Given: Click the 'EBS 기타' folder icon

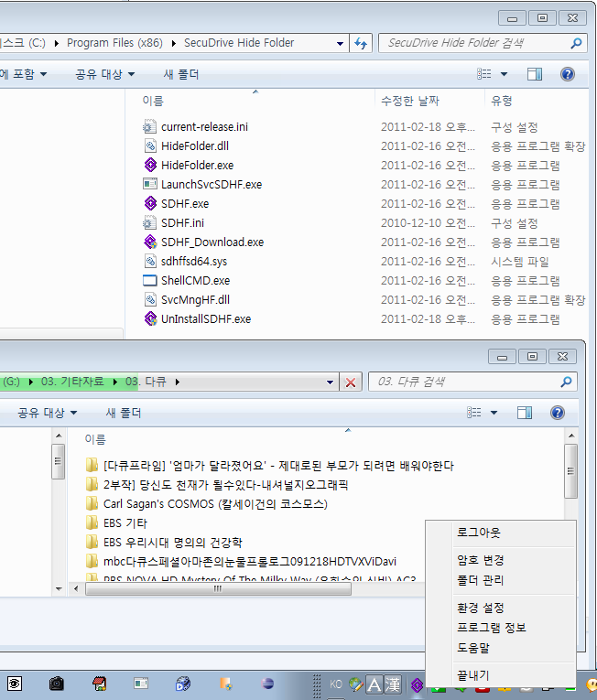Looking at the screenshot, I should click(92, 522).
